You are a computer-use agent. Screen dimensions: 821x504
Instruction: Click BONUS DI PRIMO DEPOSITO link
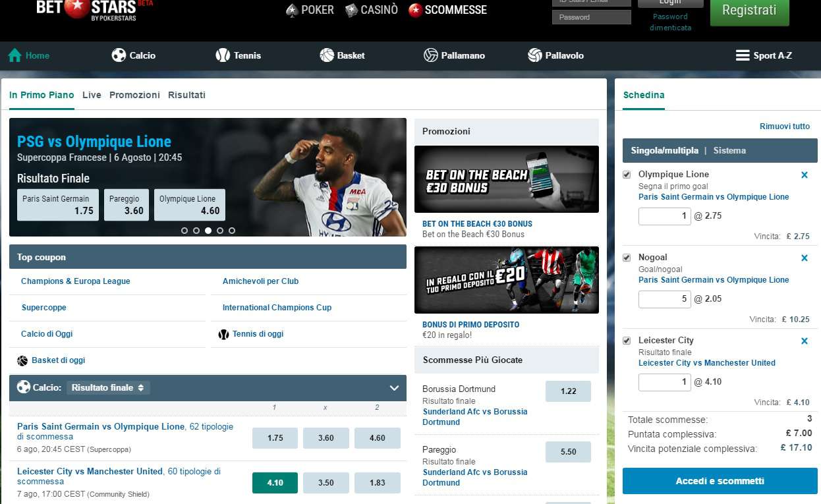470,324
